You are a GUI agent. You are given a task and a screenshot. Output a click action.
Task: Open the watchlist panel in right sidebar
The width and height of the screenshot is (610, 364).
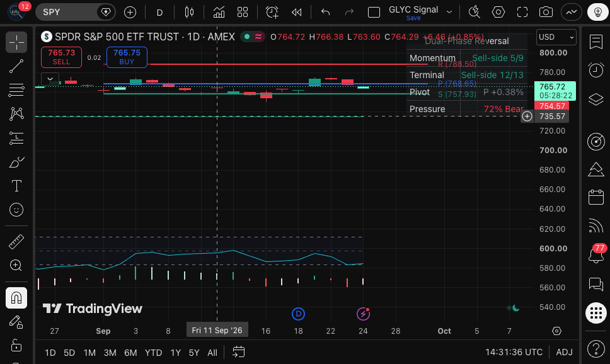click(596, 42)
